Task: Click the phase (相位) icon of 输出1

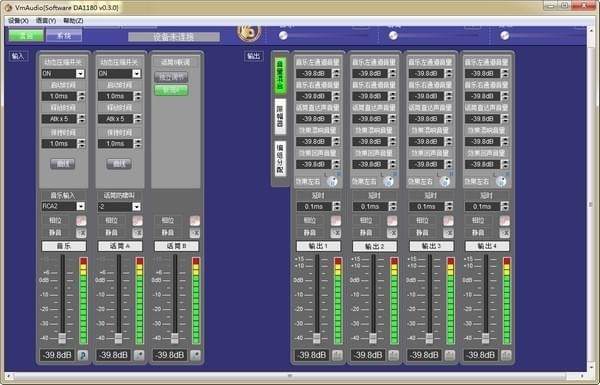Action: tap(336, 221)
